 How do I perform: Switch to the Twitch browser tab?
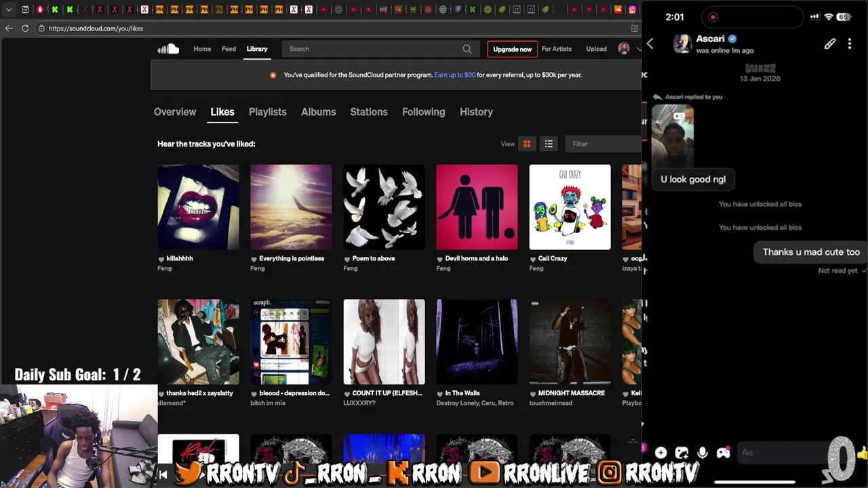458,9
